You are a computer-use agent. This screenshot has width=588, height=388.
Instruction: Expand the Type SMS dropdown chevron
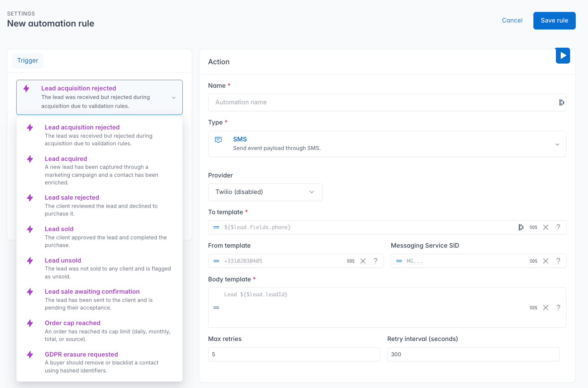click(557, 144)
